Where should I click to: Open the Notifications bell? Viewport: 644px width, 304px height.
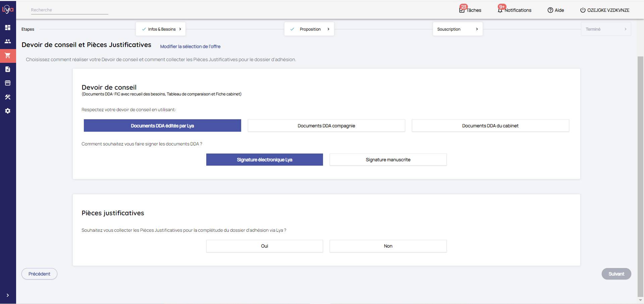tap(515, 10)
